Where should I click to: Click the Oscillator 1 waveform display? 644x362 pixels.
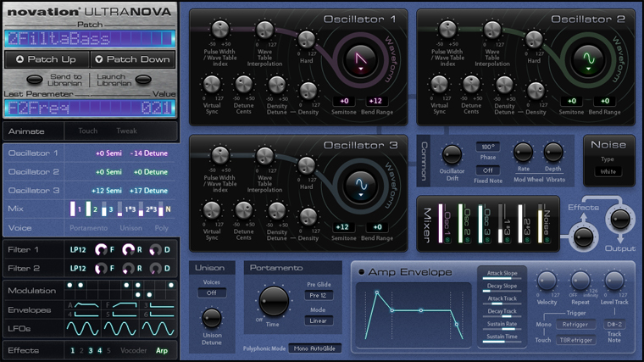tap(358, 60)
